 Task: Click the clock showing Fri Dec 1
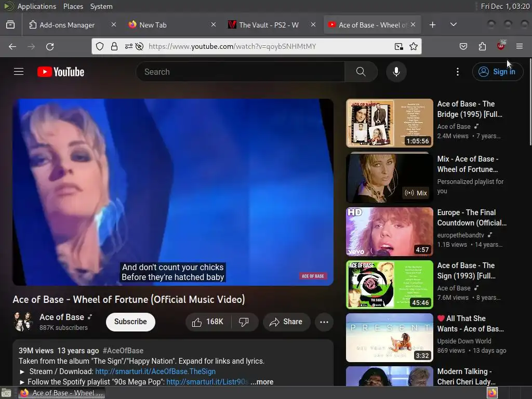[x=505, y=6]
